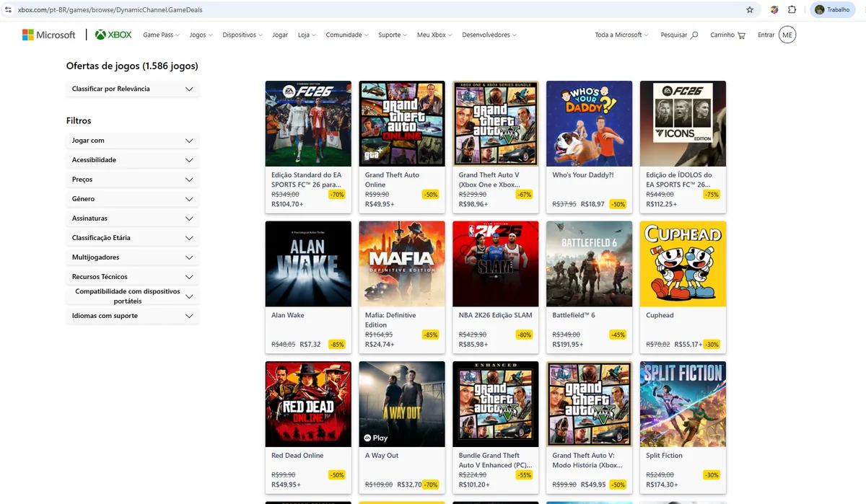Click the Carrinho link
866x504 pixels.
722,35
